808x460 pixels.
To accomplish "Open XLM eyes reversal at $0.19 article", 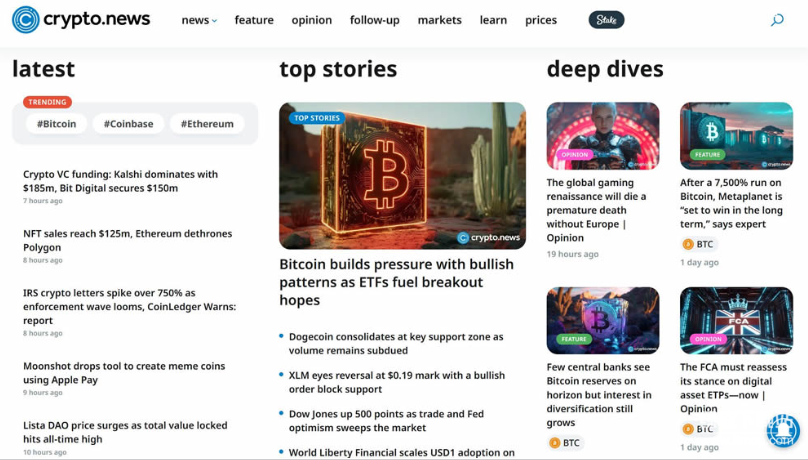I will [397, 382].
